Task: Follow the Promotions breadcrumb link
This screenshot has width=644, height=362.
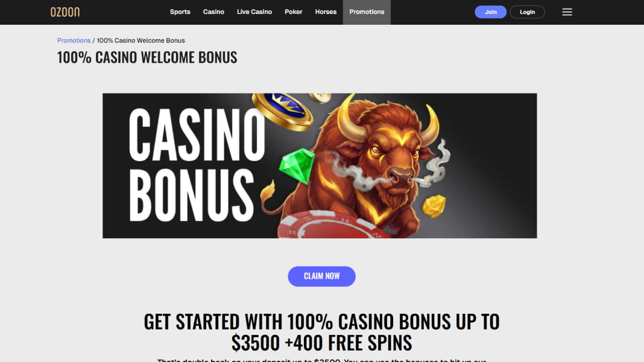Action: (74, 40)
